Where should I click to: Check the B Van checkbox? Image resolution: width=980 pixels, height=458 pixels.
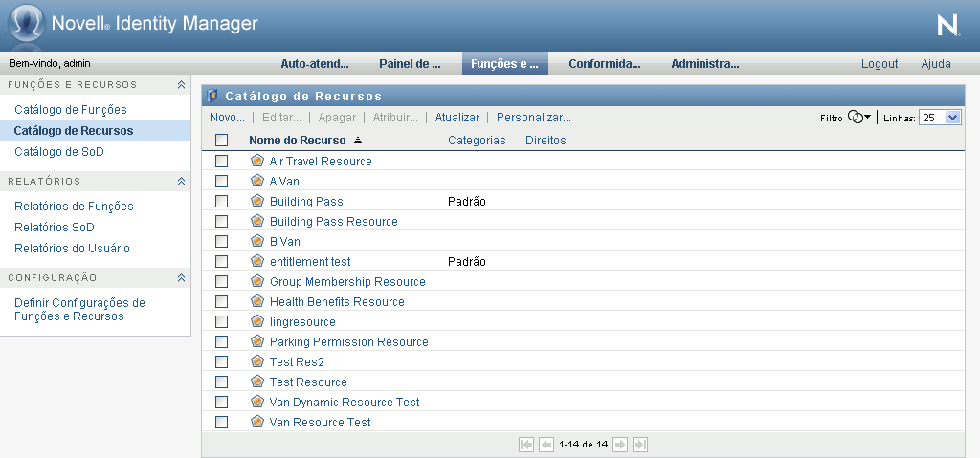point(221,241)
